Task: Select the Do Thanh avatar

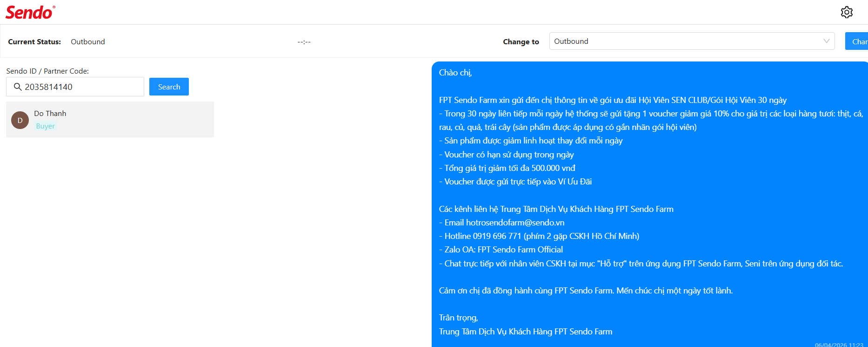Action: pos(20,120)
